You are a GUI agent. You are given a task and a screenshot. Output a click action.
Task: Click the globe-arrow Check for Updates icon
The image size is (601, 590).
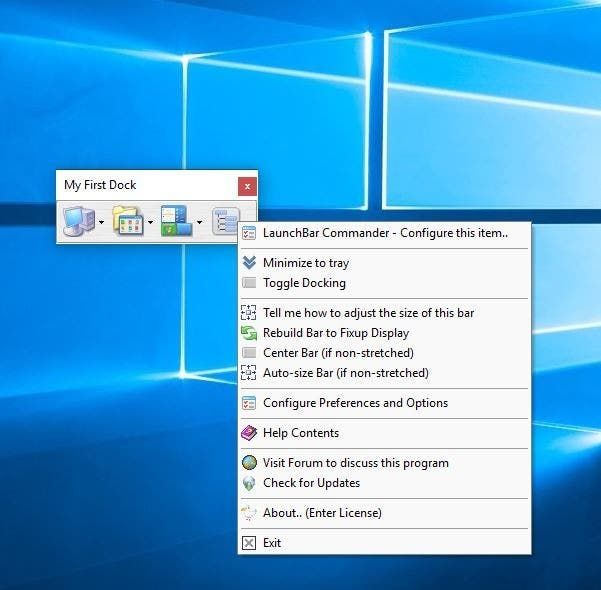(x=249, y=483)
